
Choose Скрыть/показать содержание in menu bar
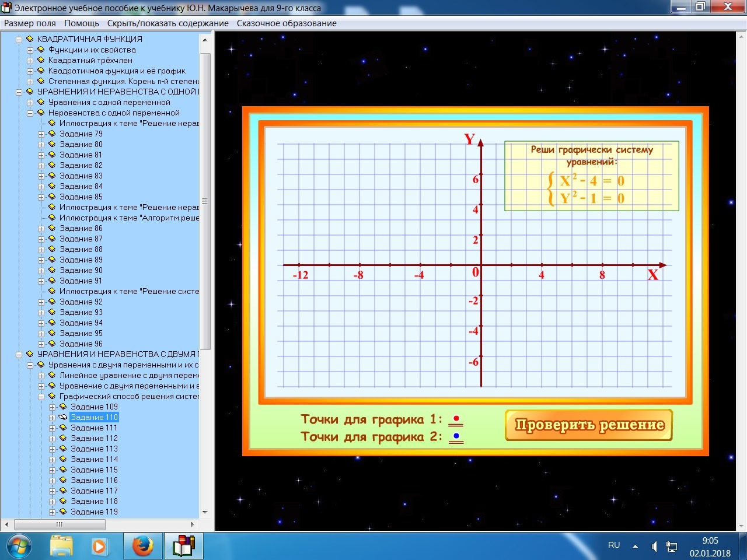coord(168,23)
